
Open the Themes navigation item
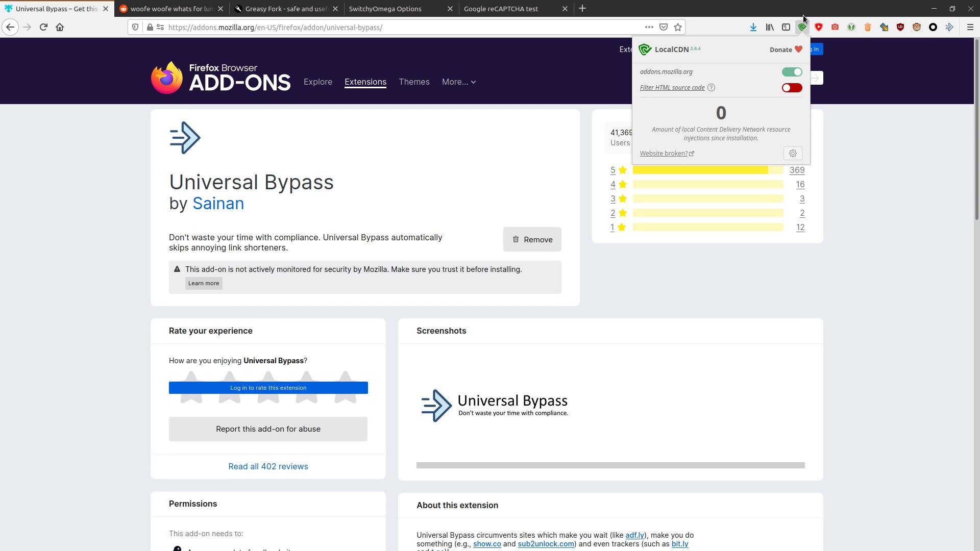pos(414,82)
